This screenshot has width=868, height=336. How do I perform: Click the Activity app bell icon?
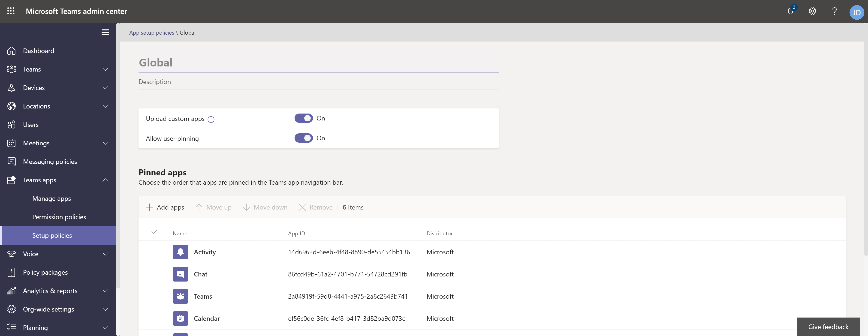click(x=180, y=252)
